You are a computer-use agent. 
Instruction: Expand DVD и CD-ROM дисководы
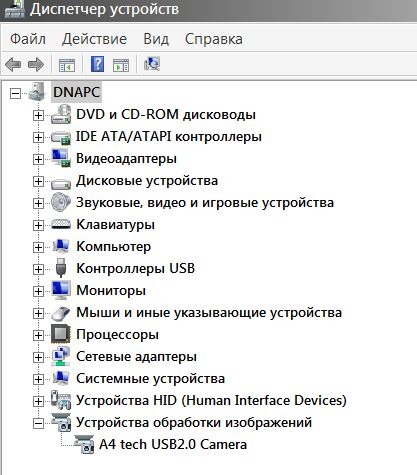(x=38, y=115)
